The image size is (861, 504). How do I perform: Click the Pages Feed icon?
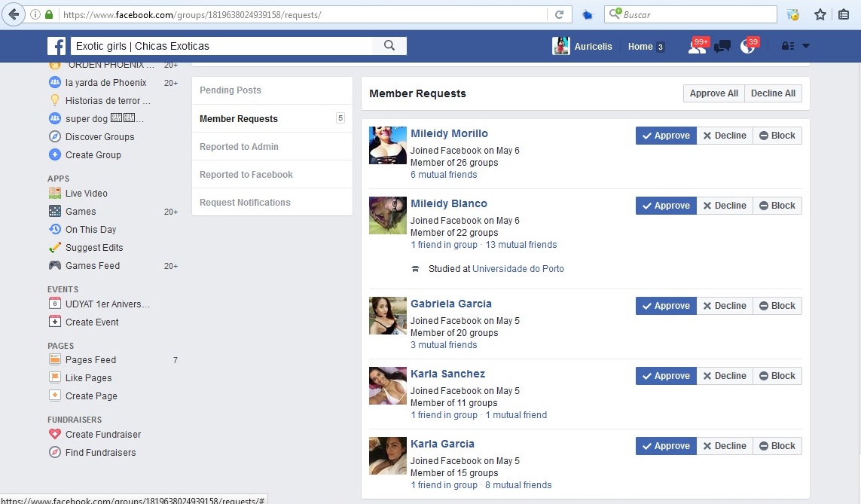click(55, 359)
